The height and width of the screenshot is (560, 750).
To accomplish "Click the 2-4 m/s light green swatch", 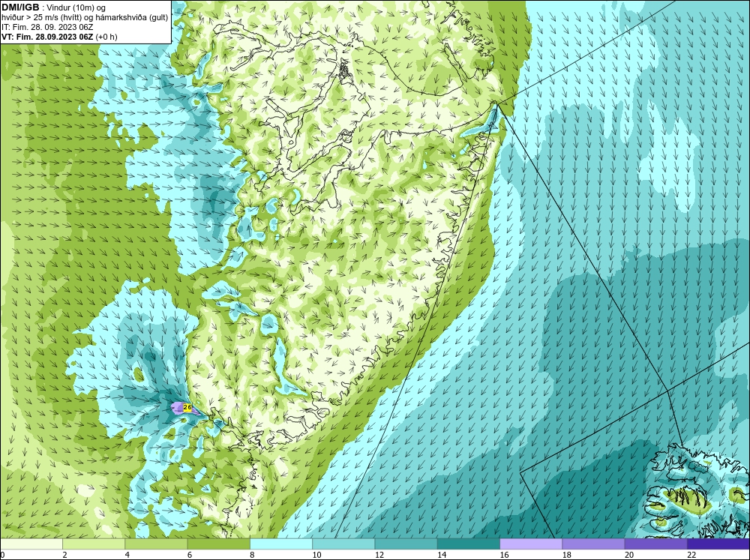I will (94, 544).
